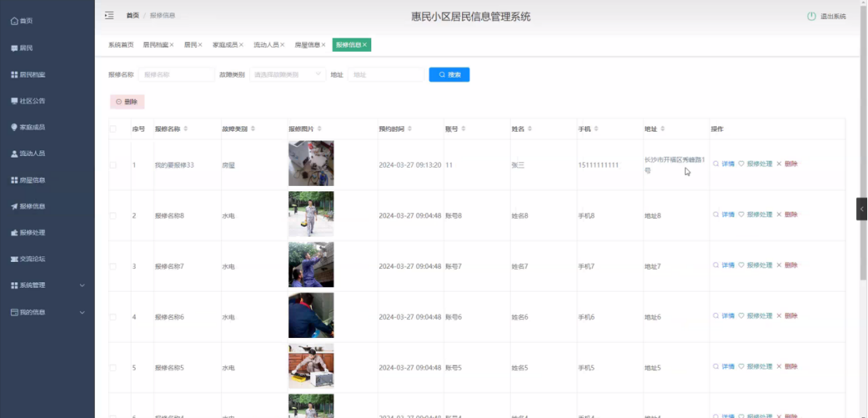The width and height of the screenshot is (868, 418).
Task: Sort by 手机 column
Action: [x=596, y=129]
